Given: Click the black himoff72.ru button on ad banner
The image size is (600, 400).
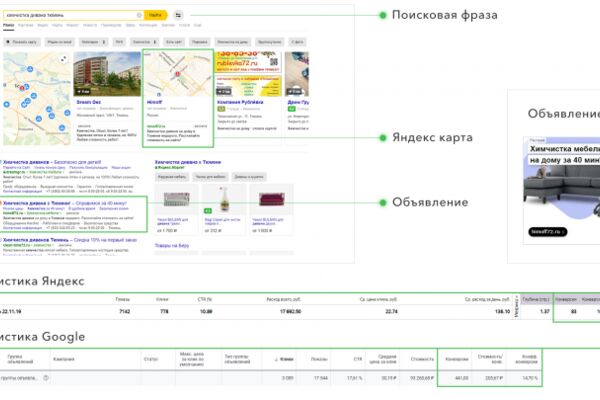Looking at the screenshot, I should click(x=548, y=232).
